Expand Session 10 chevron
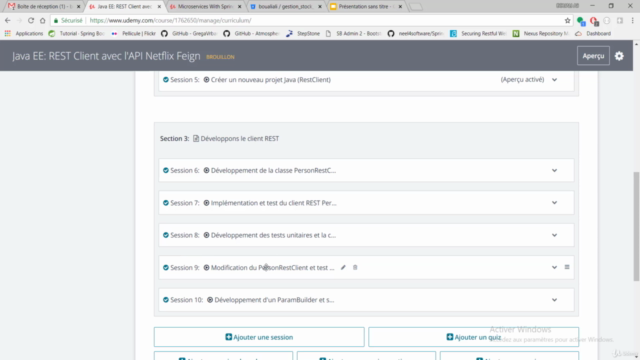The width and height of the screenshot is (640, 360). tap(554, 300)
